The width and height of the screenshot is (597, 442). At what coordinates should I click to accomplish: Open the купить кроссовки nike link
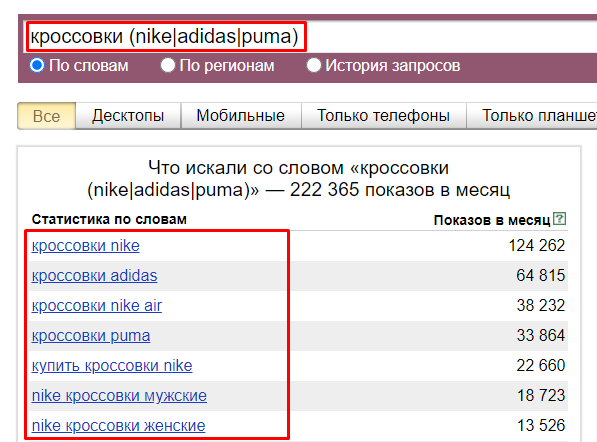coord(112,366)
